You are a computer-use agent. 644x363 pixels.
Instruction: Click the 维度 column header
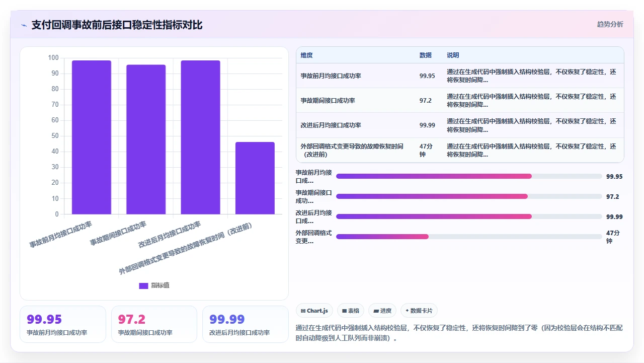307,55
